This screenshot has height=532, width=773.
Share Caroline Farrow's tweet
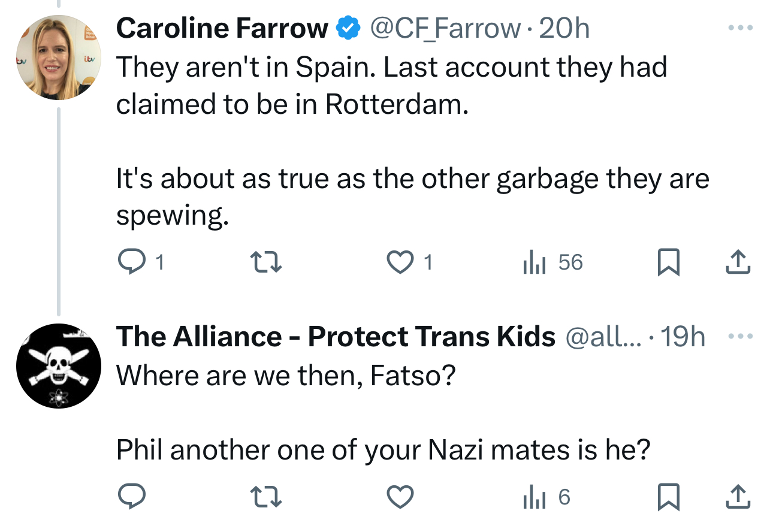[x=738, y=262]
